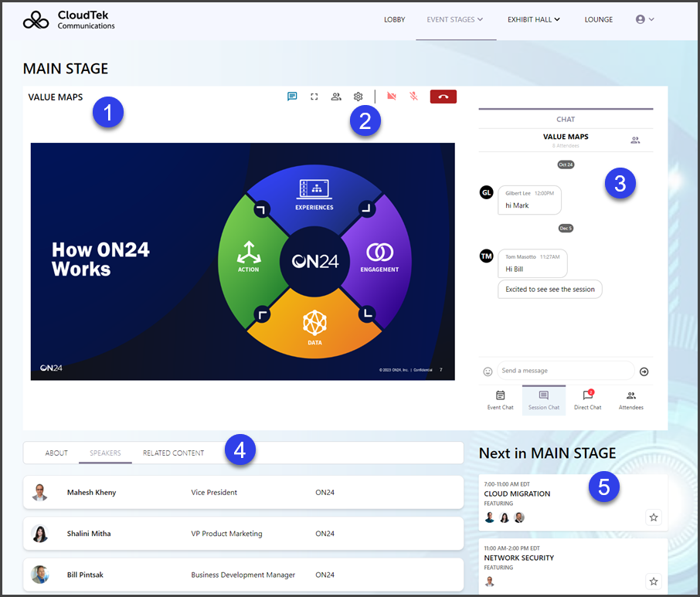Click Bill Pintsak's profile photo
This screenshot has width=700, height=597.
pos(39,575)
